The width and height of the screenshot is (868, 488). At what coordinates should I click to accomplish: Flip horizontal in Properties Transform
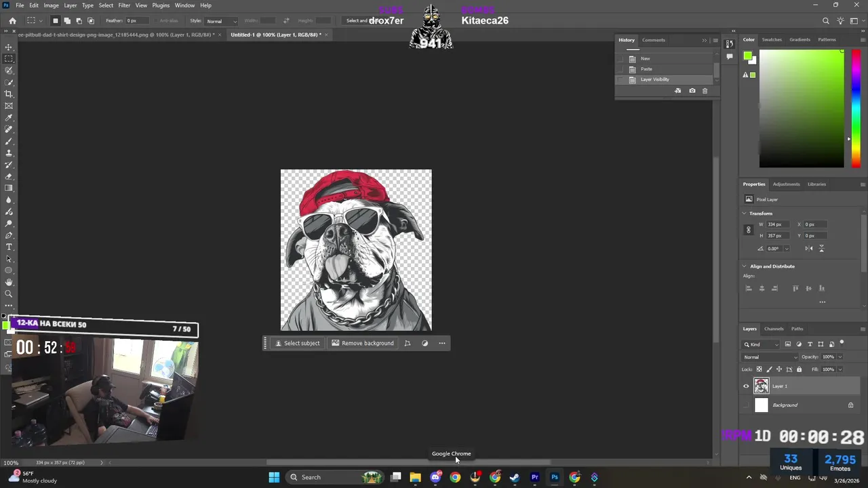pyautogui.click(x=809, y=249)
